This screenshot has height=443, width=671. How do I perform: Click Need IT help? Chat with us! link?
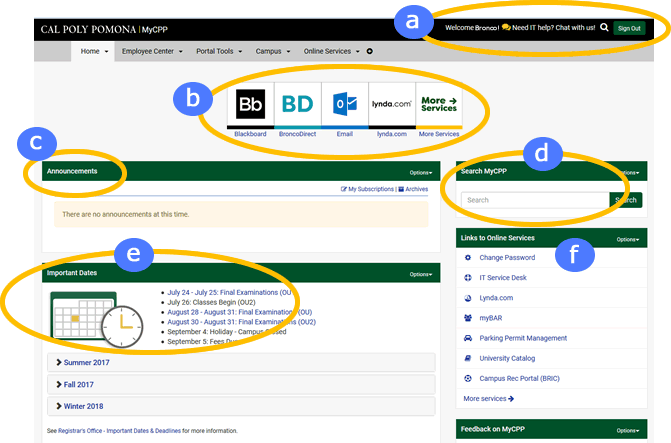pos(554,27)
